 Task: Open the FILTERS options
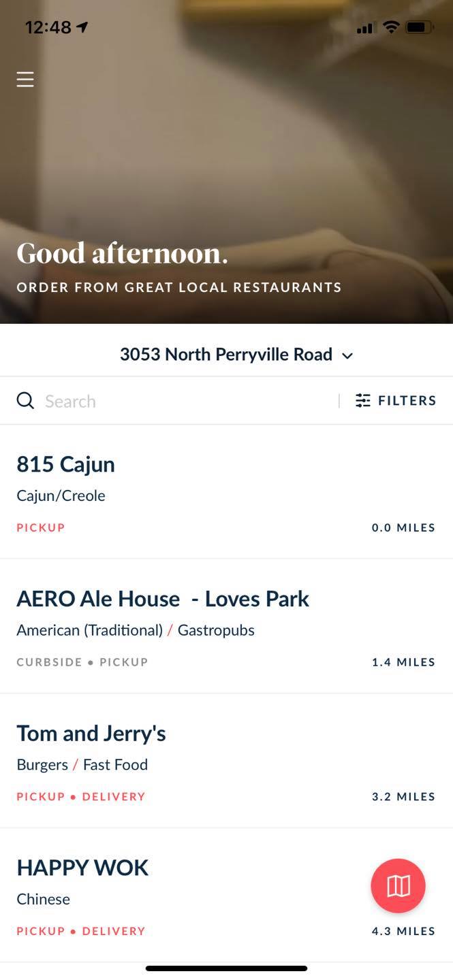pyautogui.click(x=395, y=400)
